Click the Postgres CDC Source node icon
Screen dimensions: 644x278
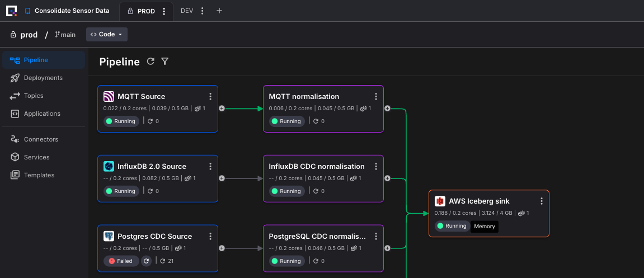pyautogui.click(x=109, y=236)
